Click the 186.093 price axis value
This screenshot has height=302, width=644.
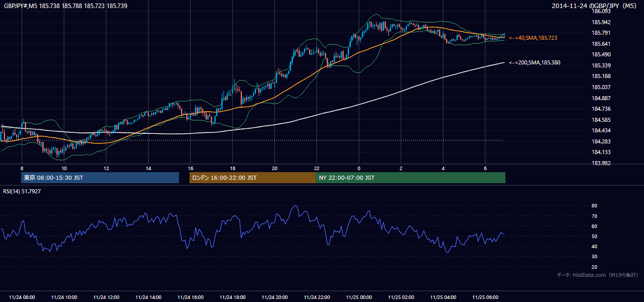tap(601, 11)
